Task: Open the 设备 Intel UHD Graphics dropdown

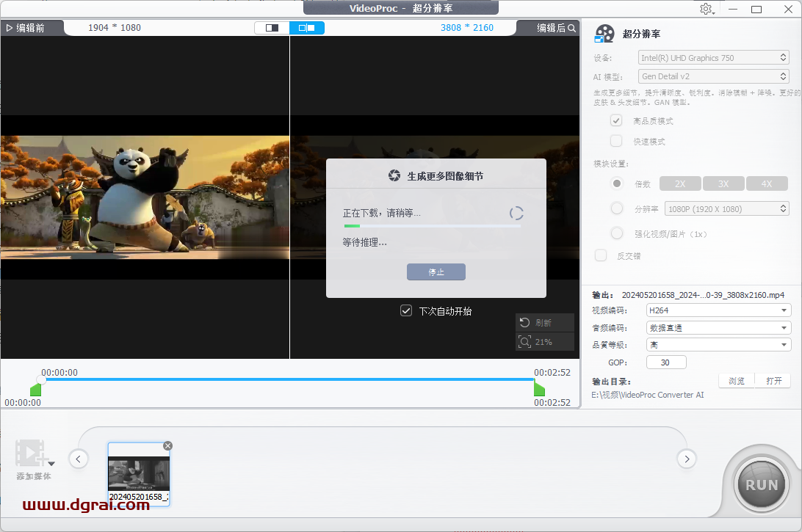Action: point(714,58)
